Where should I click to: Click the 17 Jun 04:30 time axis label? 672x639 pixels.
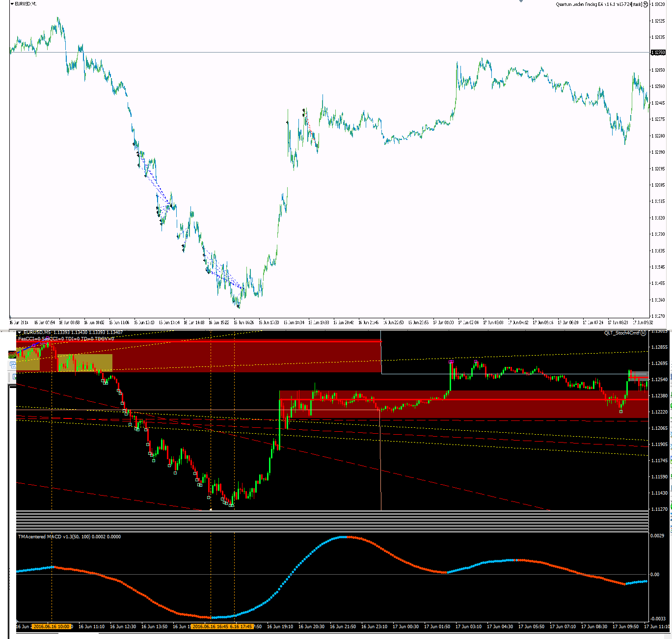coord(500,627)
